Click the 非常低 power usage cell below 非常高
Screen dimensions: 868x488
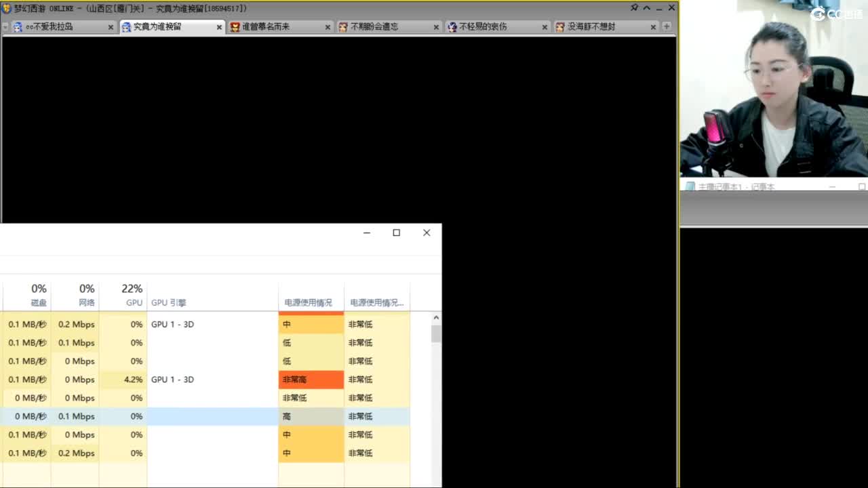tap(311, 398)
